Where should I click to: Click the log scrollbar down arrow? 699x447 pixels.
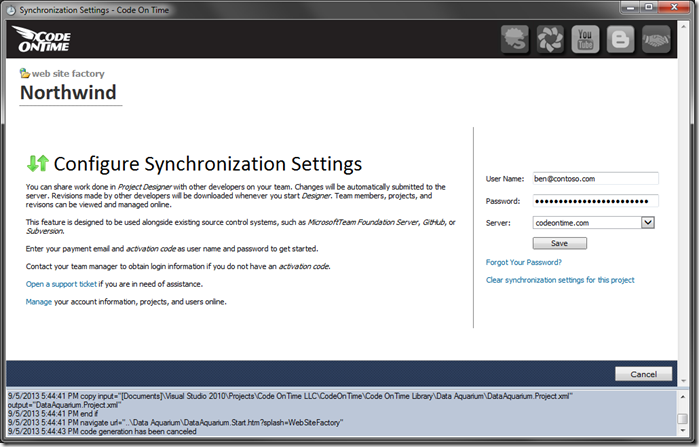click(x=683, y=431)
